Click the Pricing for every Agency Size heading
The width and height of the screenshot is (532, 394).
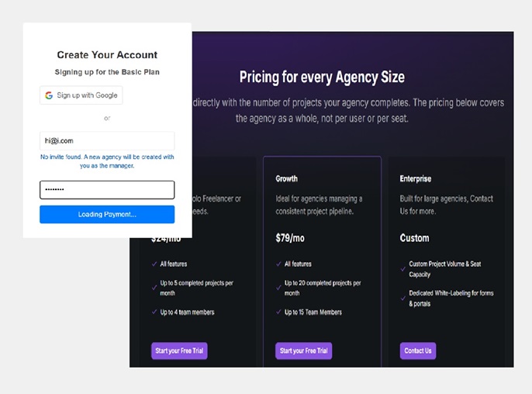(321, 78)
